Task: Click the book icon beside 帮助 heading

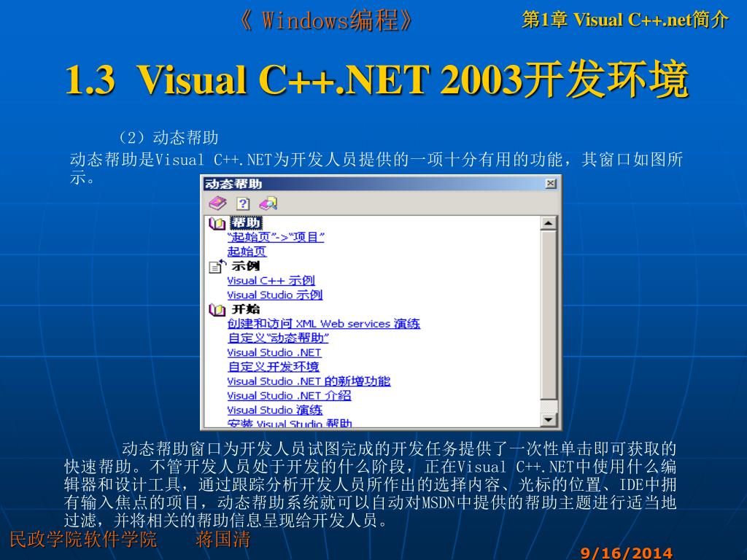Action: pos(217,223)
